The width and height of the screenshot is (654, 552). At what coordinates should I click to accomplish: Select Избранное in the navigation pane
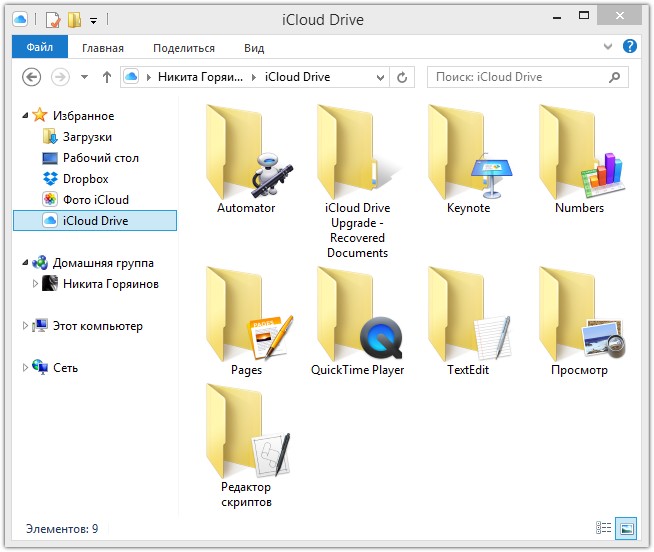pyautogui.click(x=83, y=116)
